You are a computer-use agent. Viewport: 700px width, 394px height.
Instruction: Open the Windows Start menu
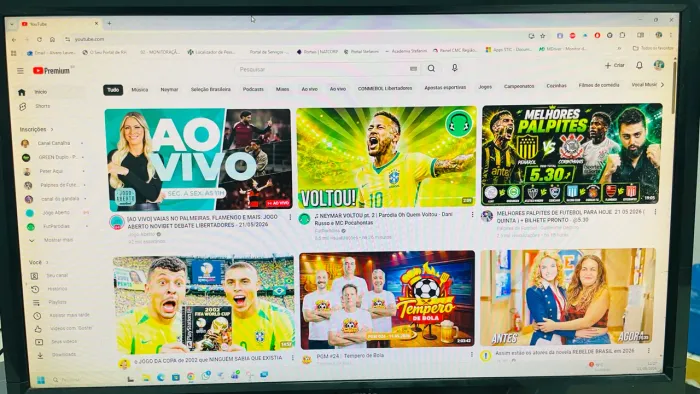(41, 380)
